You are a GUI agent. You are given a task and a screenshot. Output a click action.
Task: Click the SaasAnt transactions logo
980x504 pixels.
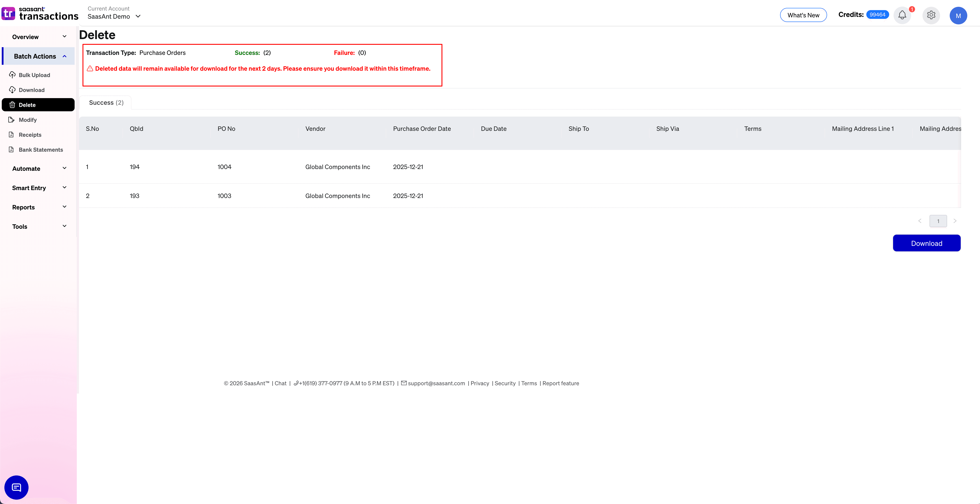39,13
